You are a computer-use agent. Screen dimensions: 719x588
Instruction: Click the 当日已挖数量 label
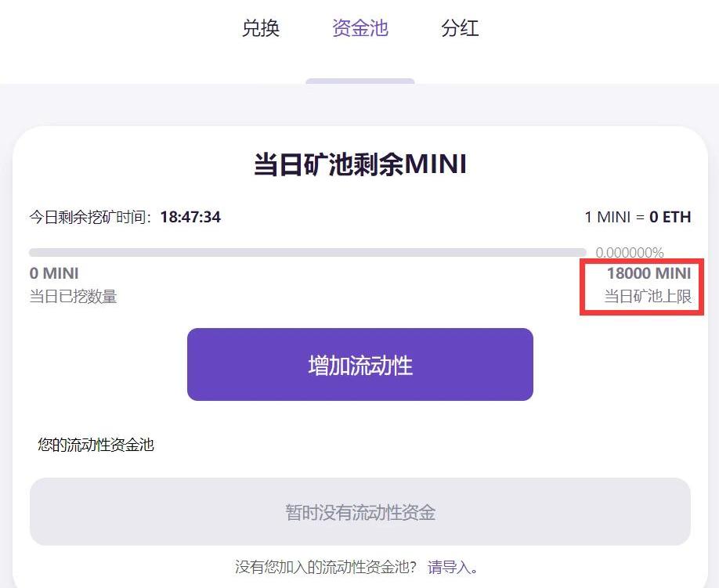point(73,297)
